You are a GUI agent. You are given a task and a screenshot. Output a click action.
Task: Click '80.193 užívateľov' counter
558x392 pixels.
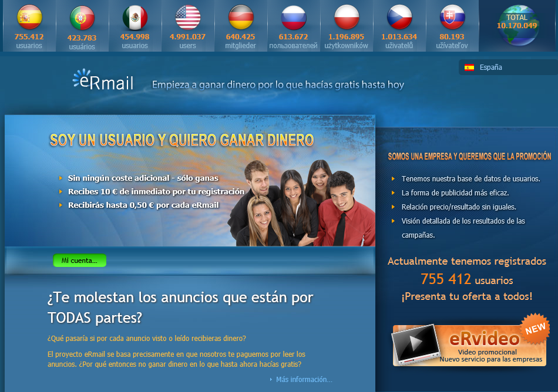452,41
